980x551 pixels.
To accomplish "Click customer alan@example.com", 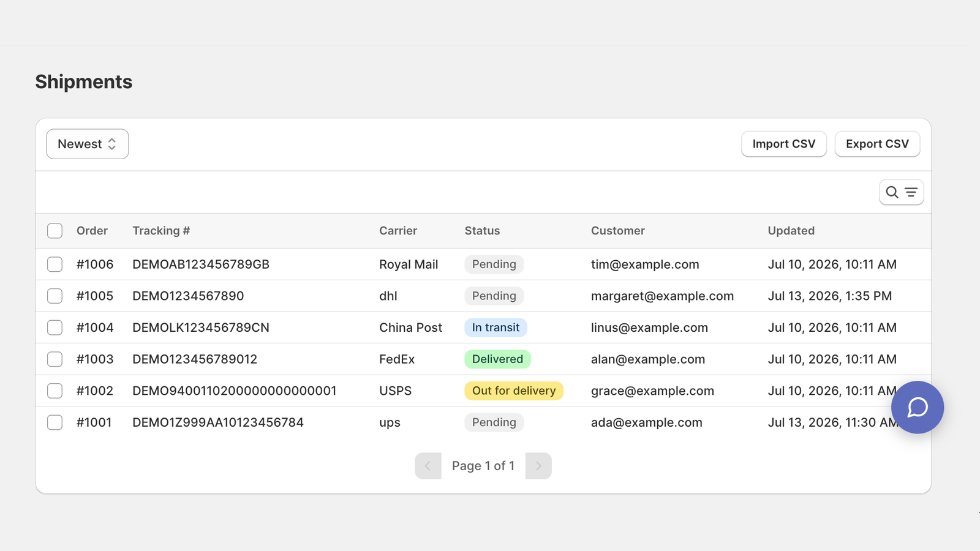I will [x=648, y=359].
